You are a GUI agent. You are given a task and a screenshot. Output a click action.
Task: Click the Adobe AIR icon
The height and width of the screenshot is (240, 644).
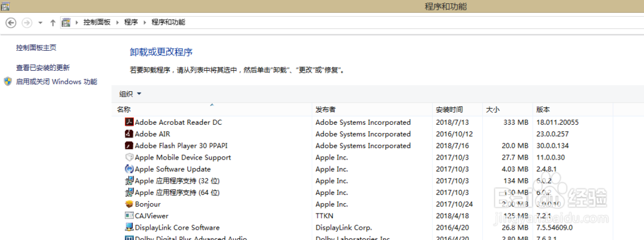point(129,134)
